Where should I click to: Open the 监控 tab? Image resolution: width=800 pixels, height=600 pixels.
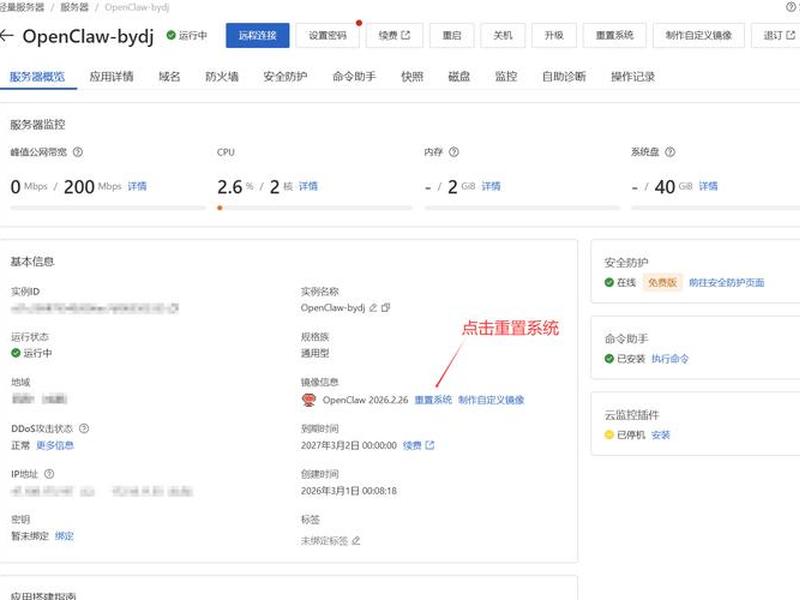tap(506, 77)
